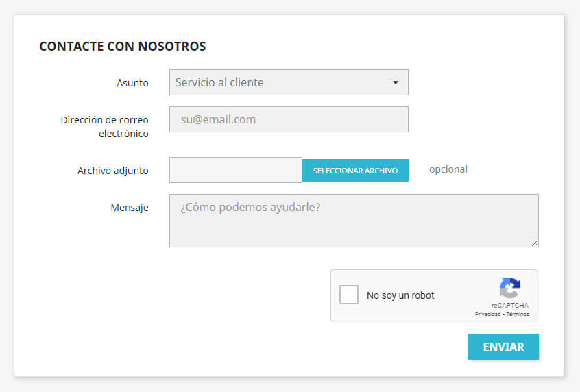This screenshot has height=392, width=580.
Task: Click the 'opcional' hint text
Action: pos(448,169)
